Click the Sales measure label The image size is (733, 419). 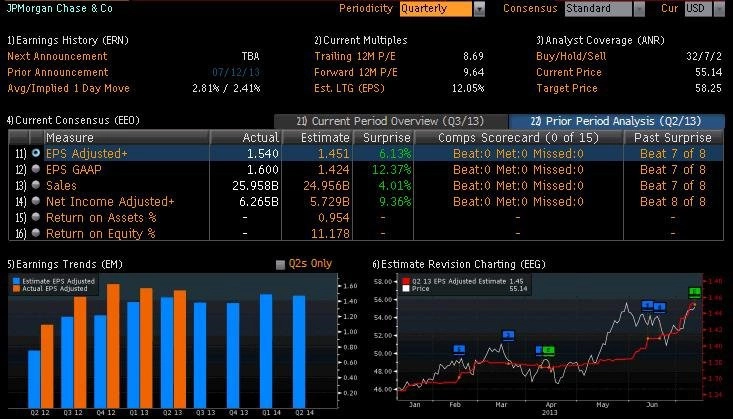61,185
